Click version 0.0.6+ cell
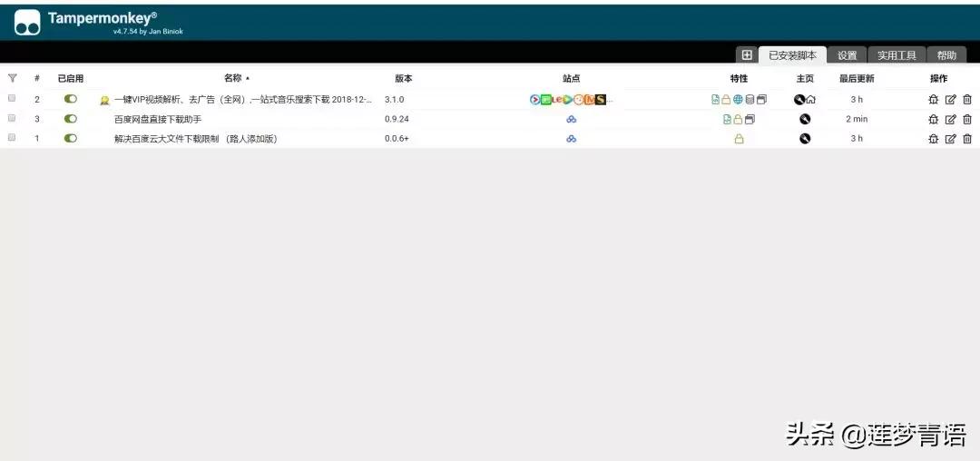Viewport: 980px width, 461px height. click(397, 139)
